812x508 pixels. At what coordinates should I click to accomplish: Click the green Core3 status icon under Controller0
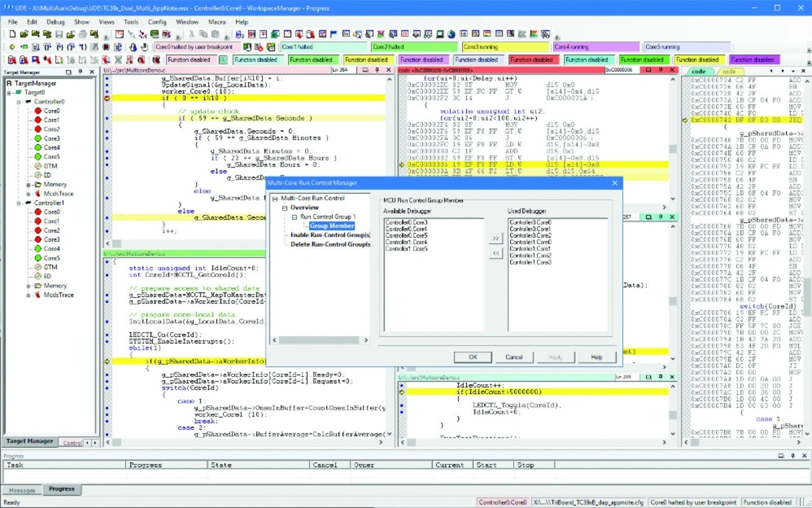pos(38,138)
